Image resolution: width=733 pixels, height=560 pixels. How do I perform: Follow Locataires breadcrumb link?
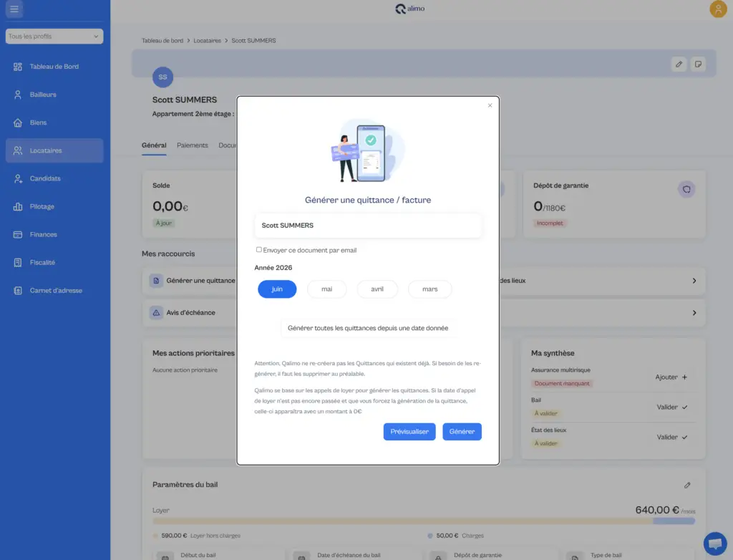click(207, 41)
